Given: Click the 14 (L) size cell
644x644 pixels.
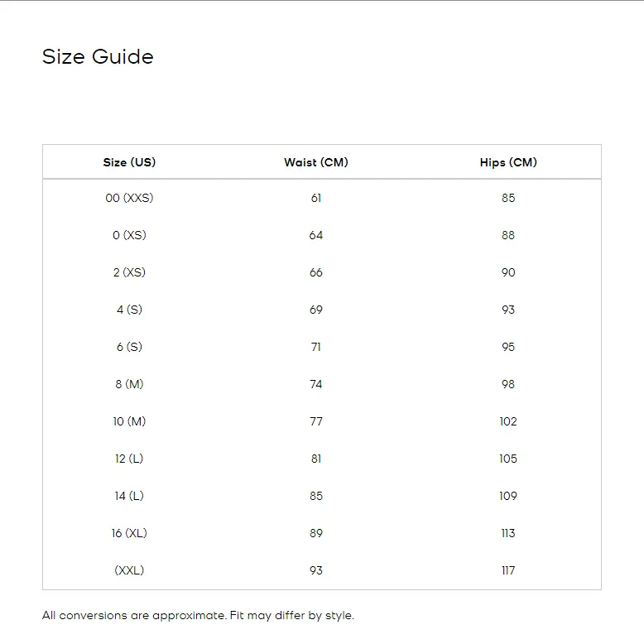Looking at the screenshot, I should [129, 496].
